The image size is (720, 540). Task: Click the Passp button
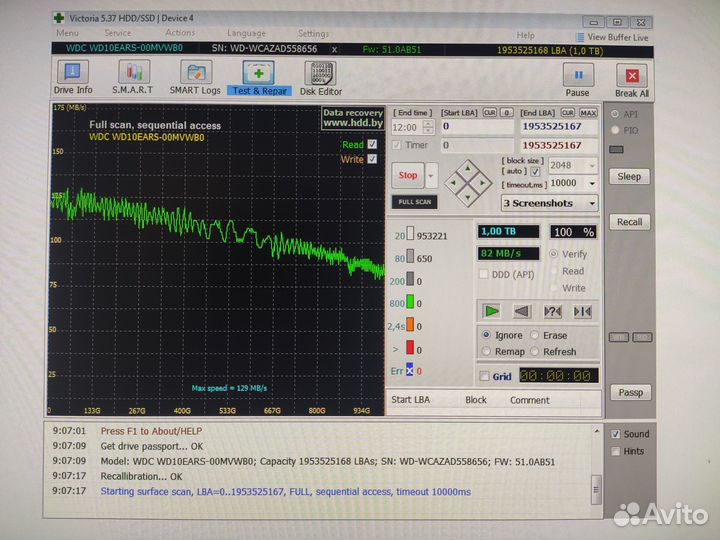pyautogui.click(x=630, y=393)
